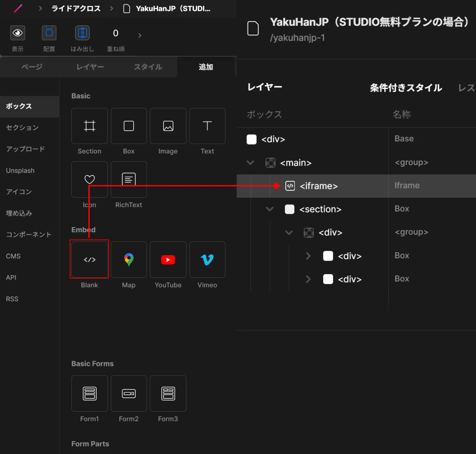476x454 pixels.
Task: Open the 条件付きスタイル heading
Action: click(x=406, y=88)
